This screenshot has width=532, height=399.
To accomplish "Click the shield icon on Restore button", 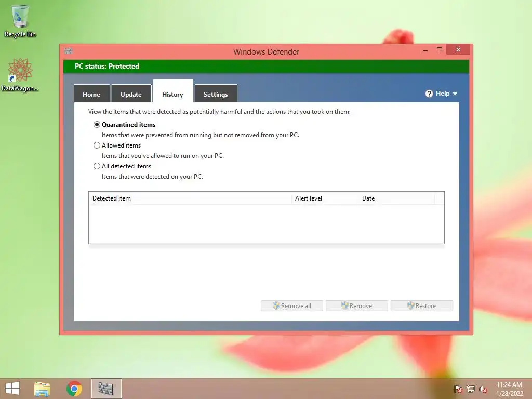I will [x=411, y=305].
